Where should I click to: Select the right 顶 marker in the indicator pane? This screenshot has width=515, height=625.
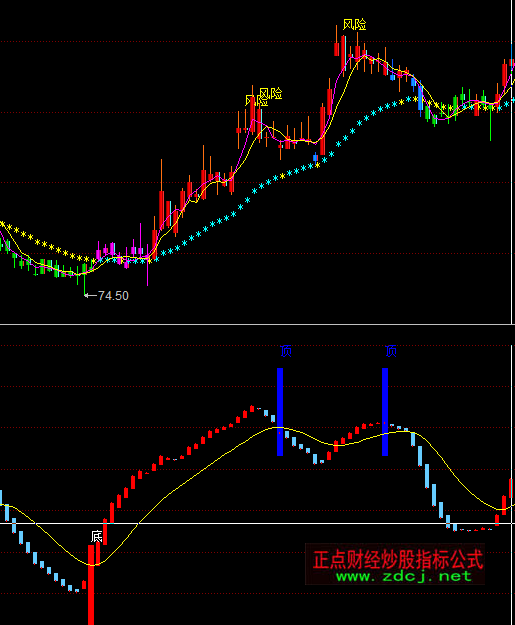[391, 351]
